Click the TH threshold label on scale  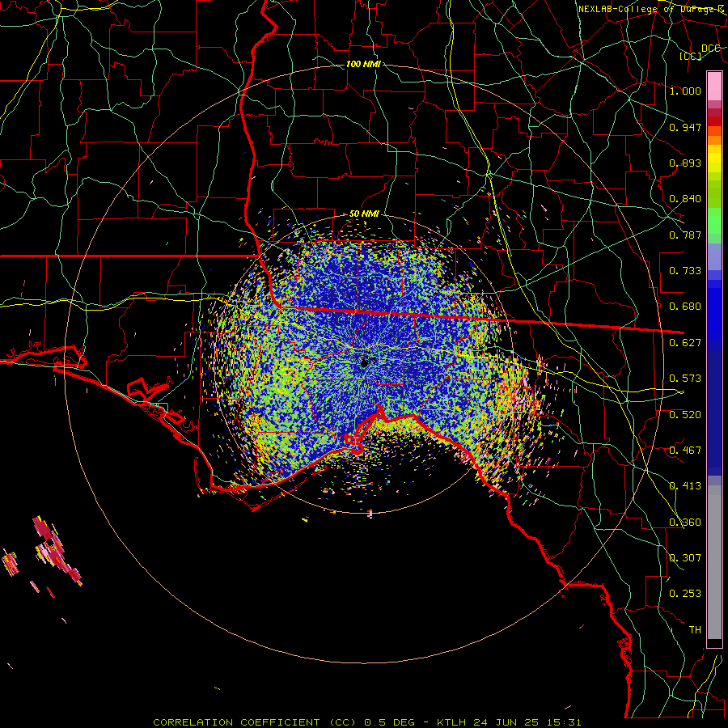pyautogui.click(x=695, y=630)
